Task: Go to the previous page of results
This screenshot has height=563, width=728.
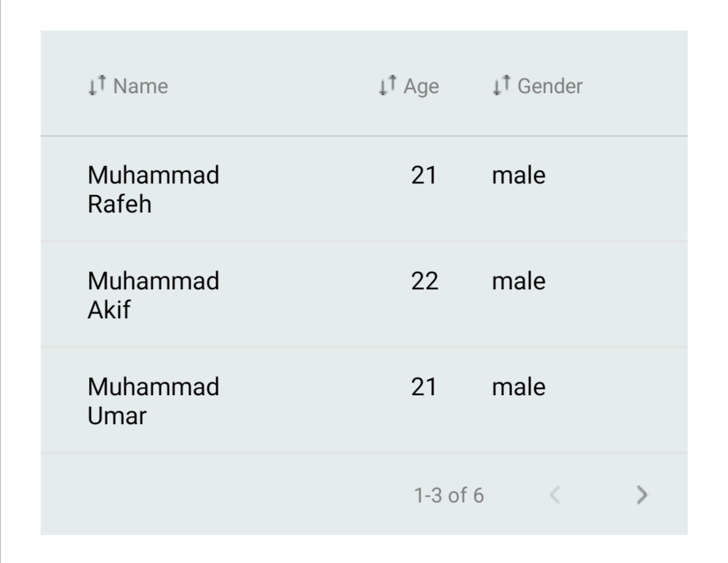Action: [x=554, y=496]
